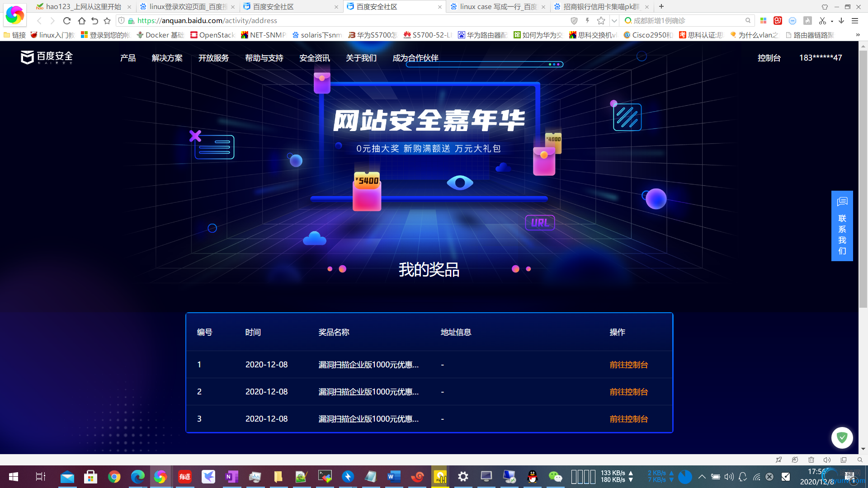
Task: Open the Docker 基础 bookmark
Action: [160, 35]
